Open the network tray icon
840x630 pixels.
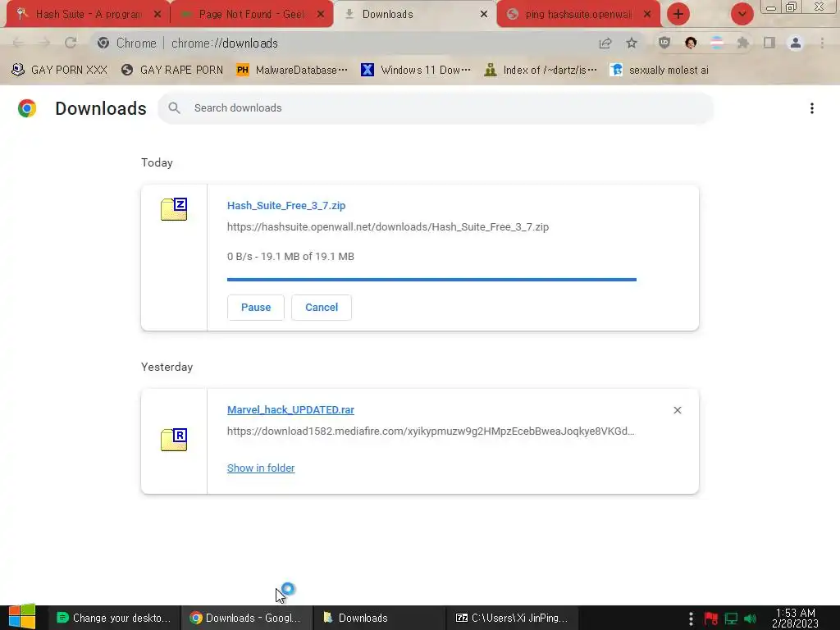pyautogui.click(x=731, y=619)
